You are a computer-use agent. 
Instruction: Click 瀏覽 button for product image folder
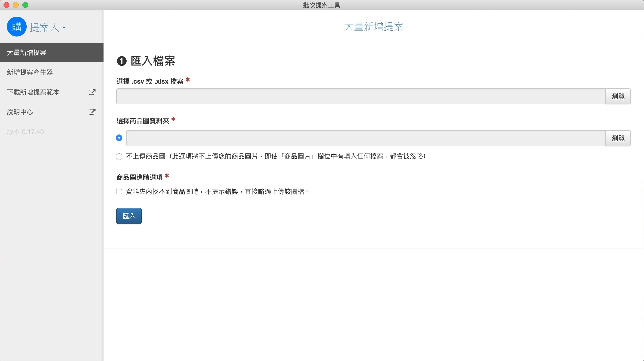click(x=618, y=138)
